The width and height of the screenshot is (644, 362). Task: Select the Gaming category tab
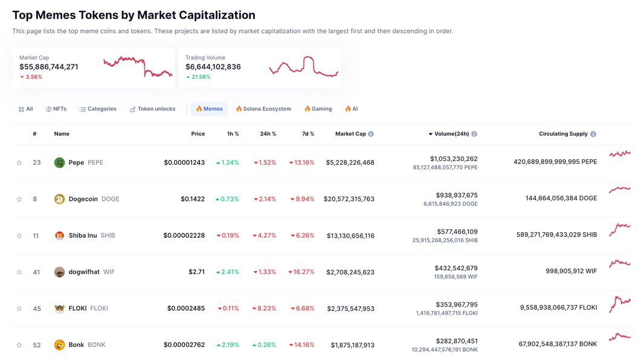click(318, 109)
